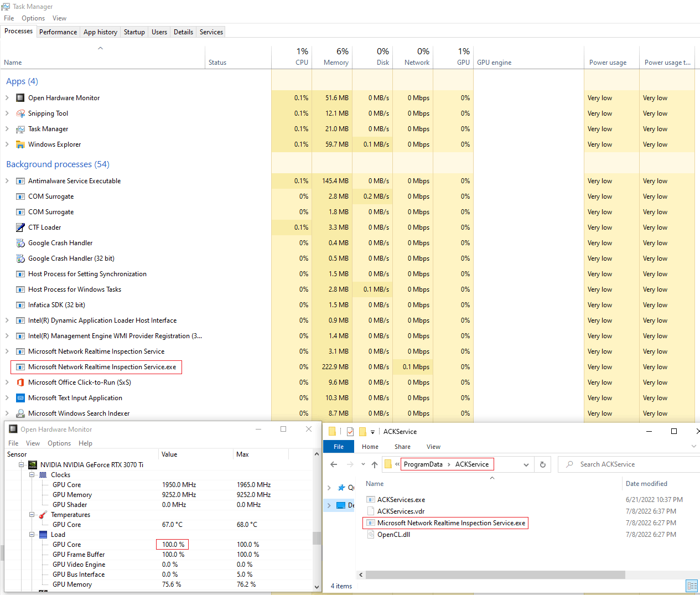Click the Snipping Tool process icon

click(20, 113)
